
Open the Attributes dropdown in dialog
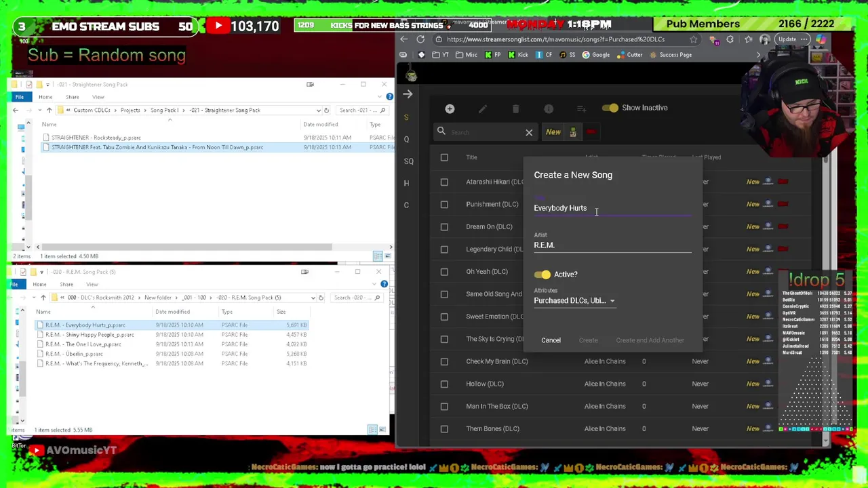point(574,300)
